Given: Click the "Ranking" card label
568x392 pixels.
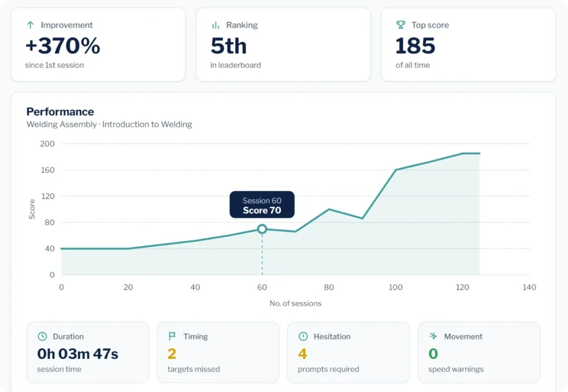Looking at the screenshot, I should 242,25.
